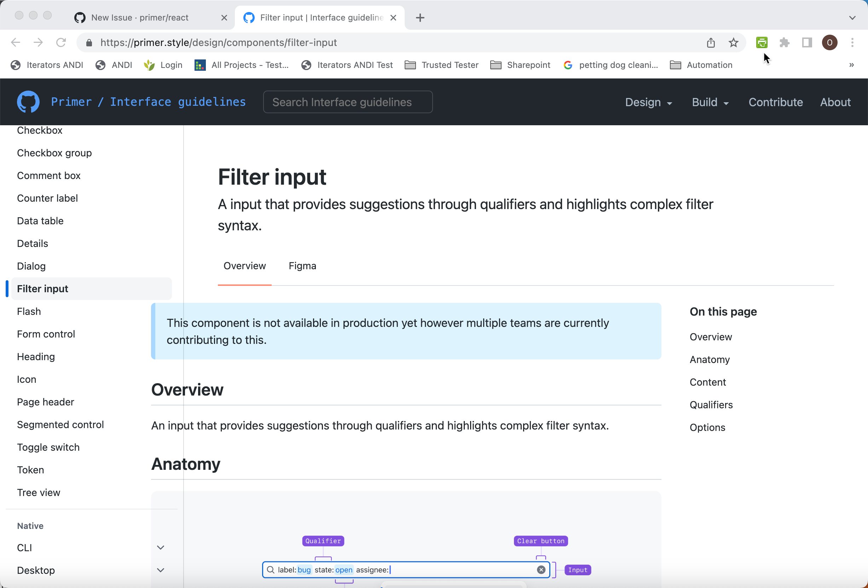Click the Search Interface guidelines field
The width and height of the screenshot is (868, 588).
(x=347, y=102)
